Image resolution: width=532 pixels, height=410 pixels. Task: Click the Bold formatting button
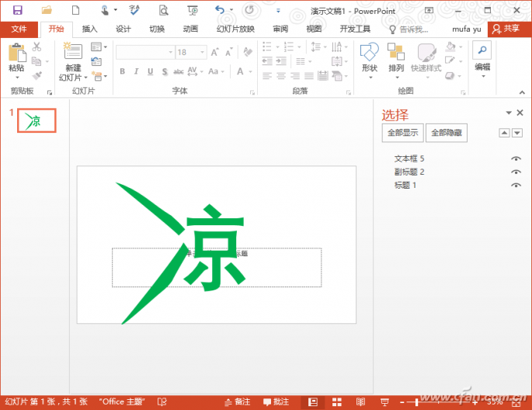pyautogui.click(x=123, y=71)
